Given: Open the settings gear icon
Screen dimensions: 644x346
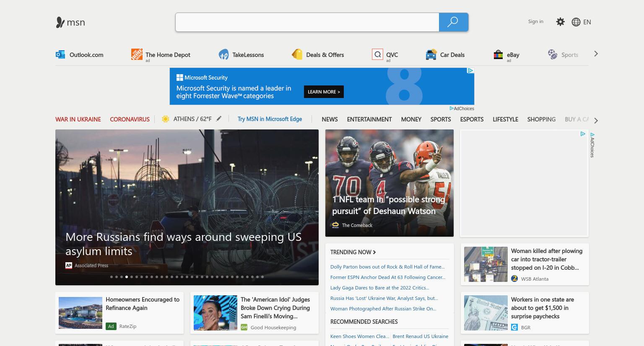Looking at the screenshot, I should [560, 22].
